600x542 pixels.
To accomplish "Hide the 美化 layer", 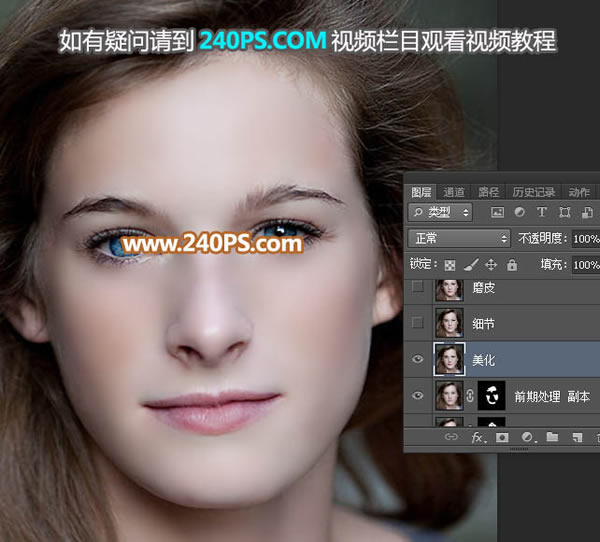I will click(x=418, y=359).
